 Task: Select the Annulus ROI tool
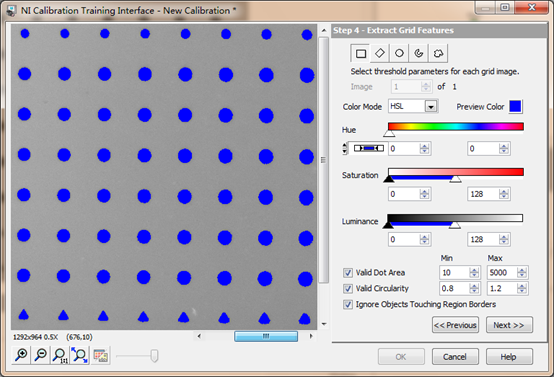point(419,53)
